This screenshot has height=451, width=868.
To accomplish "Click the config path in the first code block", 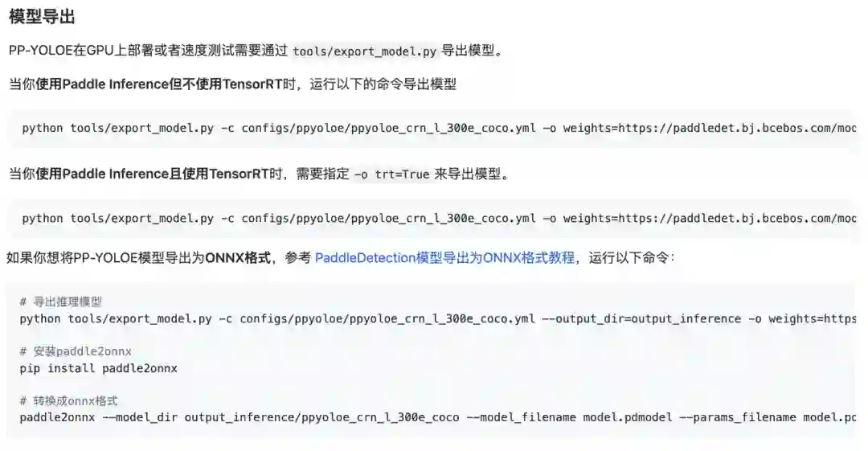I will click(x=389, y=128).
